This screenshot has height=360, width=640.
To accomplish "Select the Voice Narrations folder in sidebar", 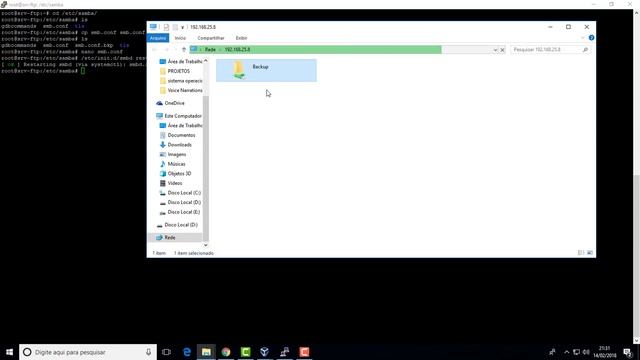I will [182, 90].
